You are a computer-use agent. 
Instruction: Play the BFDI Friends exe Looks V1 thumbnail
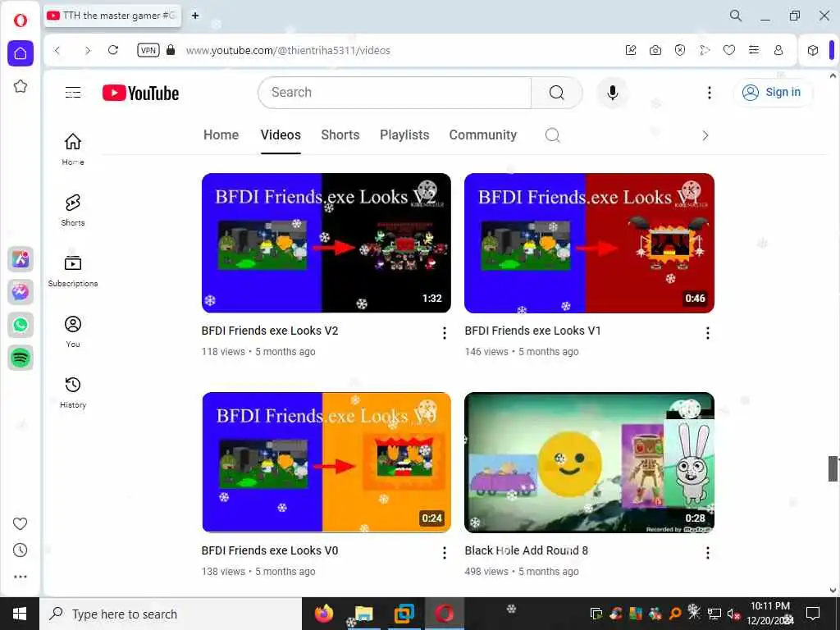589,243
